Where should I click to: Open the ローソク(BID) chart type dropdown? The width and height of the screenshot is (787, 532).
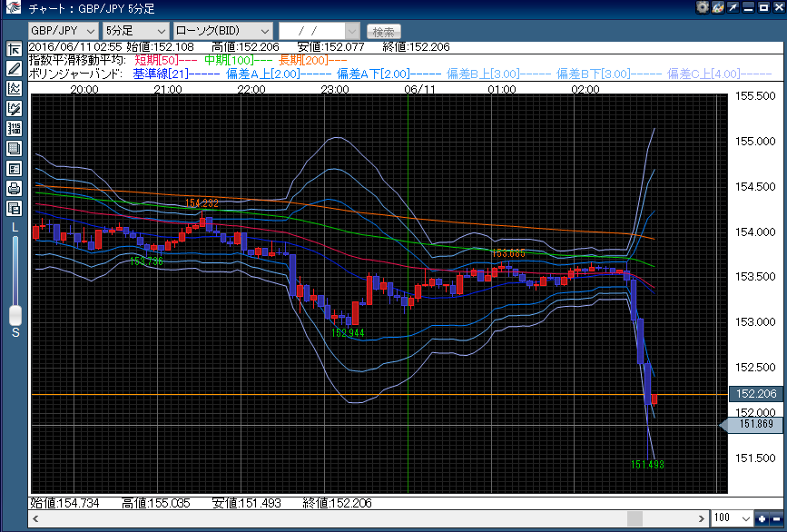point(223,31)
